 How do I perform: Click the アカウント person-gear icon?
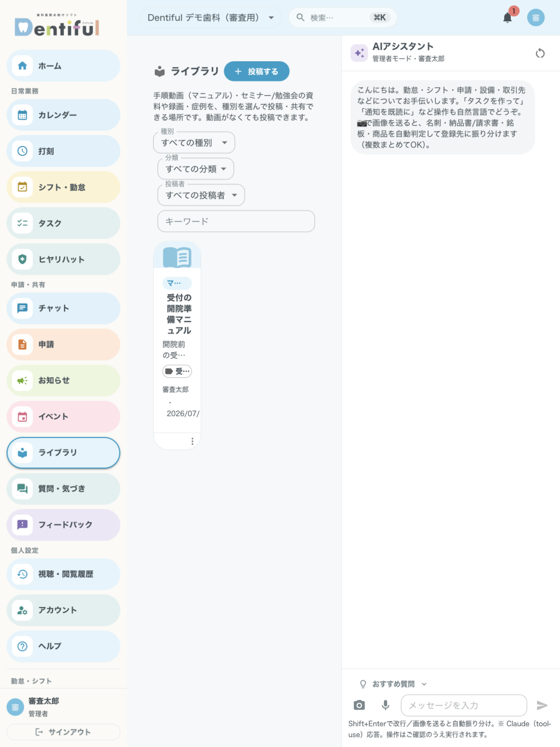22,610
